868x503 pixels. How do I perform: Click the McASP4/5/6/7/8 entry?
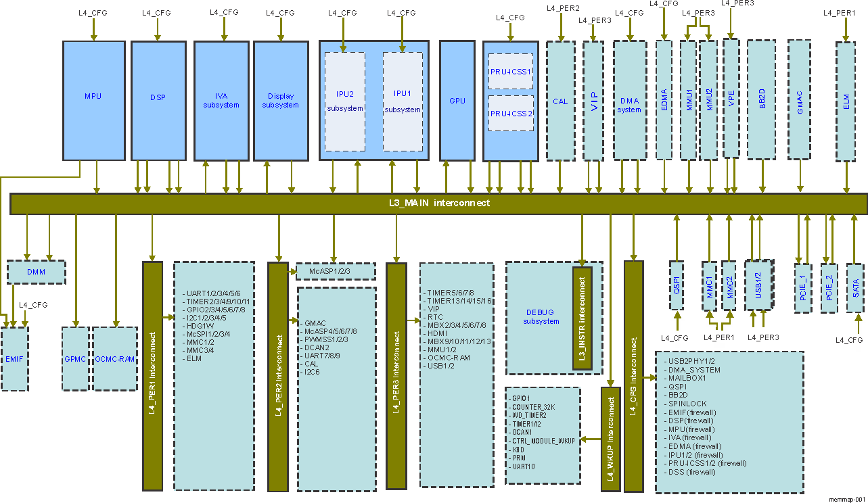[x=331, y=331]
